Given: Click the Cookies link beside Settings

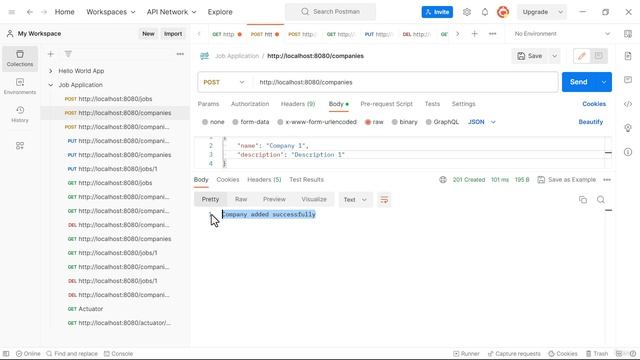Looking at the screenshot, I should [x=594, y=104].
